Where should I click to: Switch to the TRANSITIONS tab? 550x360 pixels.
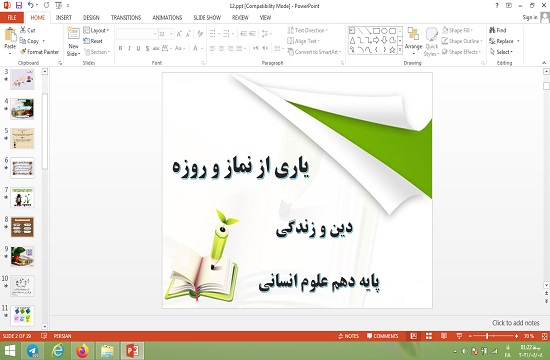(126, 17)
